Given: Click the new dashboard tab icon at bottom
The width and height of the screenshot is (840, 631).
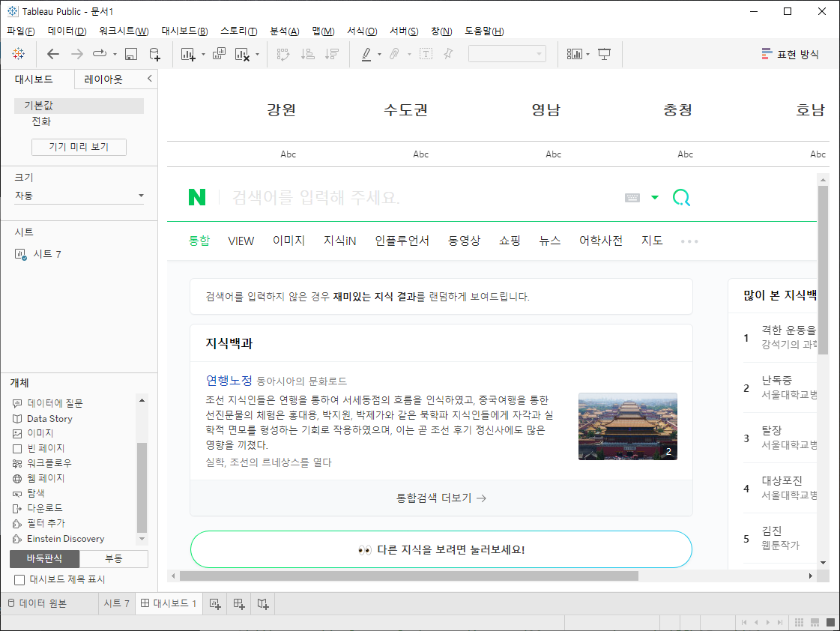Looking at the screenshot, I should click(239, 604).
